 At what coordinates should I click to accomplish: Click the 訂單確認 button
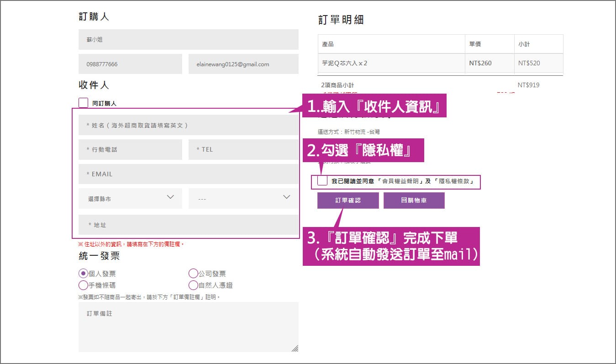coord(348,200)
